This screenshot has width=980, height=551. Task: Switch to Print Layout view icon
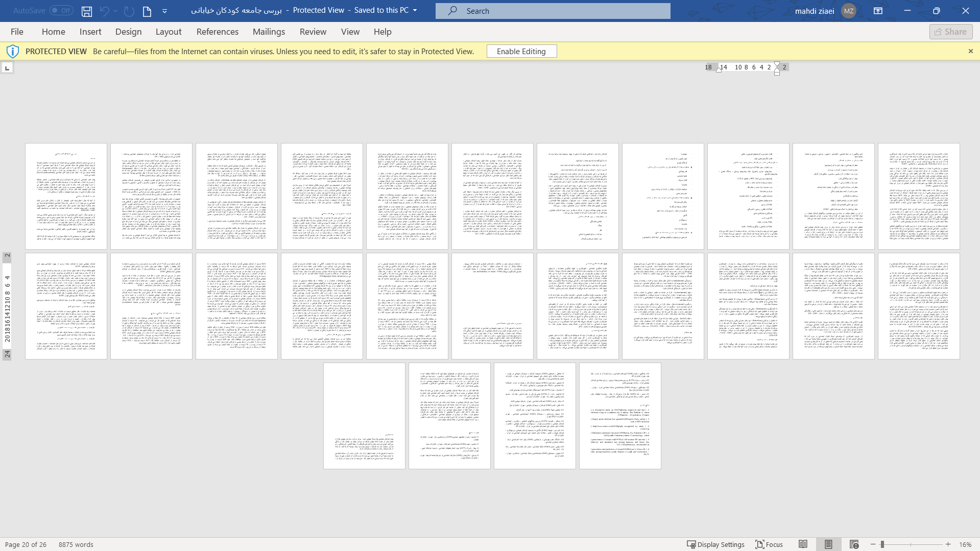[x=828, y=544]
